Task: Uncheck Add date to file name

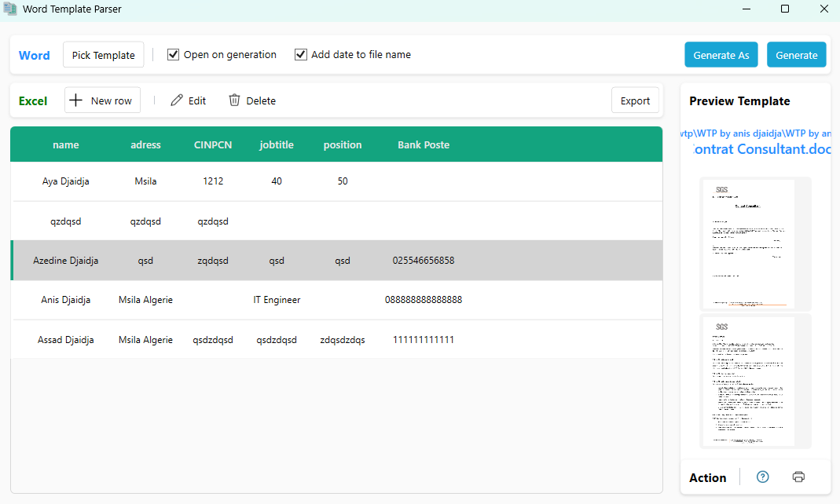Action: (300, 55)
